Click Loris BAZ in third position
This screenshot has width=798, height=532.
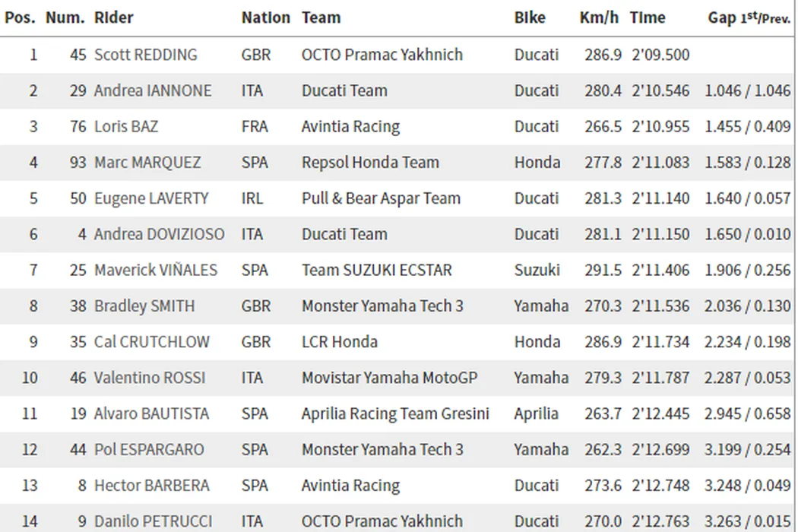click(x=125, y=126)
